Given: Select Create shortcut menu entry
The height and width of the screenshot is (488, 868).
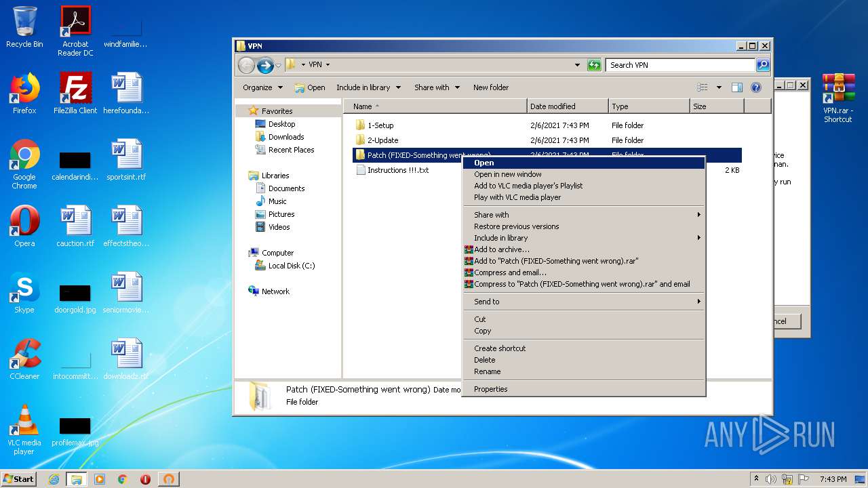Looking at the screenshot, I should point(583,348).
